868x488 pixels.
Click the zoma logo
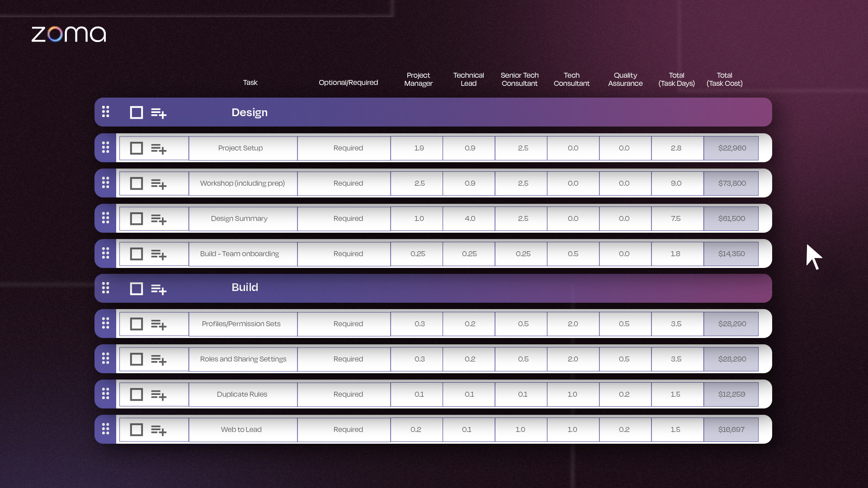(69, 34)
